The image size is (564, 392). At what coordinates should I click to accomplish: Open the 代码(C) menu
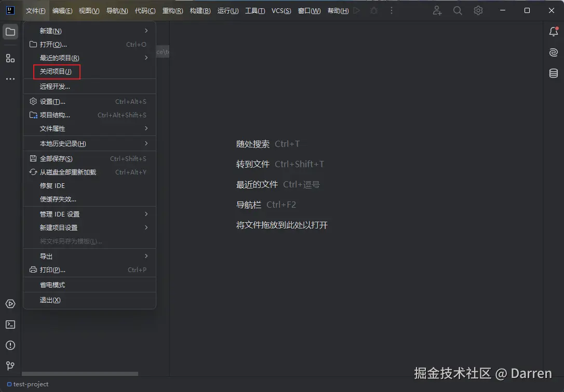point(145,11)
